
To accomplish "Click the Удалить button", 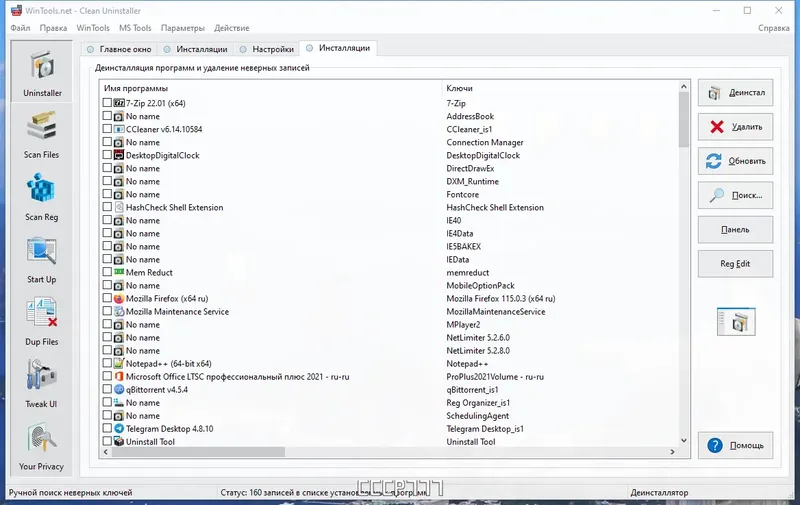I will click(x=735, y=127).
